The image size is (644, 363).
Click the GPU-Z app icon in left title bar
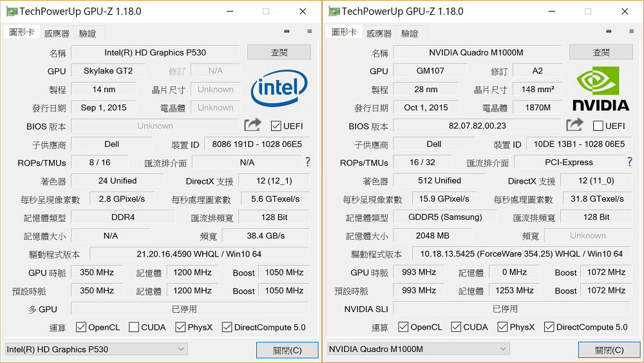(12, 12)
